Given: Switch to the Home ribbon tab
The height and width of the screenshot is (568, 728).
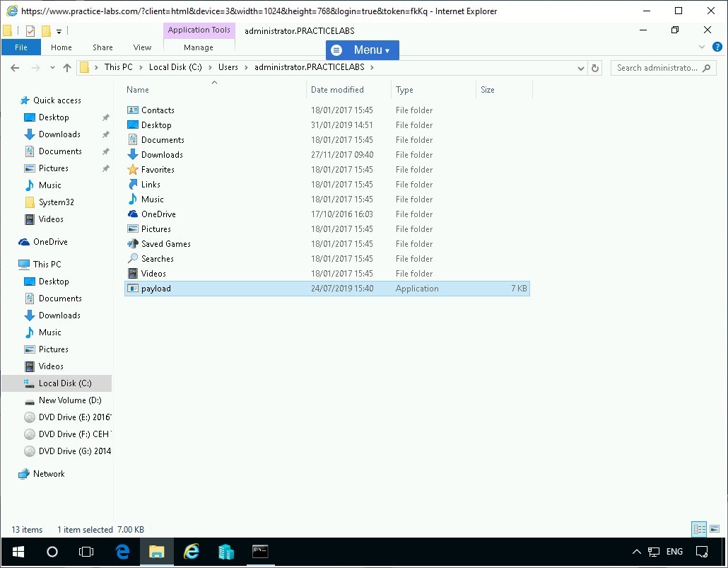Looking at the screenshot, I should coord(61,47).
